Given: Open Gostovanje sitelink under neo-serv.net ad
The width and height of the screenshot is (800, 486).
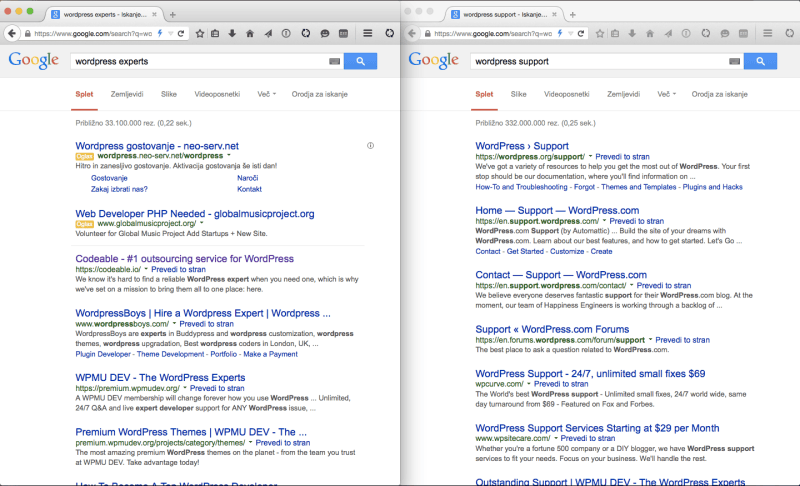Looking at the screenshot, I should 109,178.
